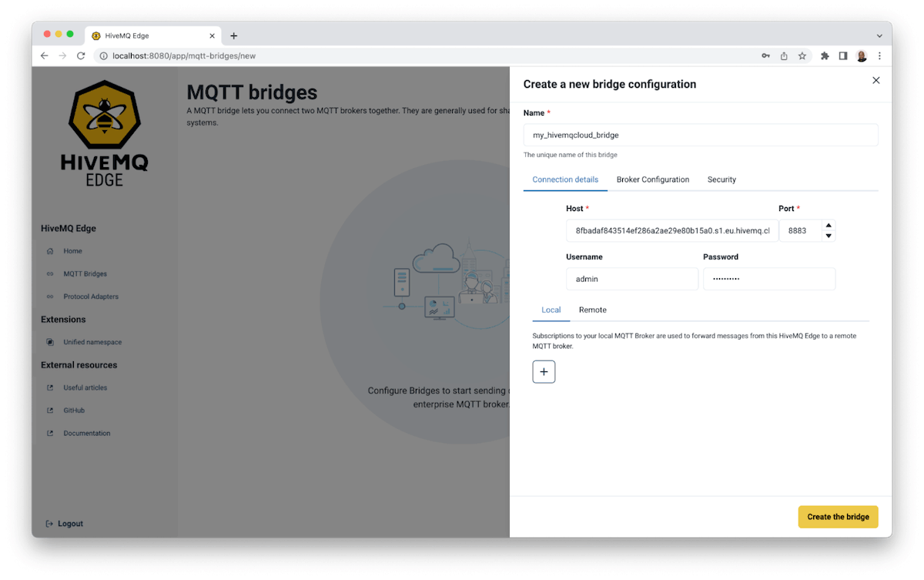The width and height of the screenshot is (924, 580).
Task: Add a local subscription with plus button
Action: tap(544, 372)
